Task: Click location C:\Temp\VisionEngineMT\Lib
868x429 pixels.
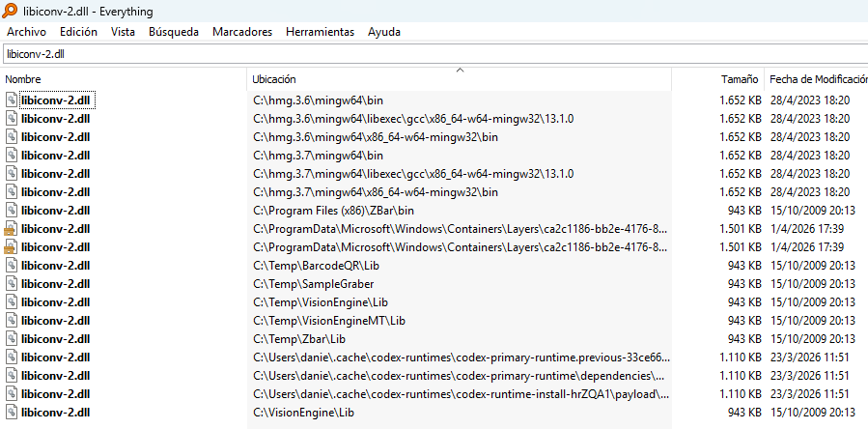Action: [329, 321]
